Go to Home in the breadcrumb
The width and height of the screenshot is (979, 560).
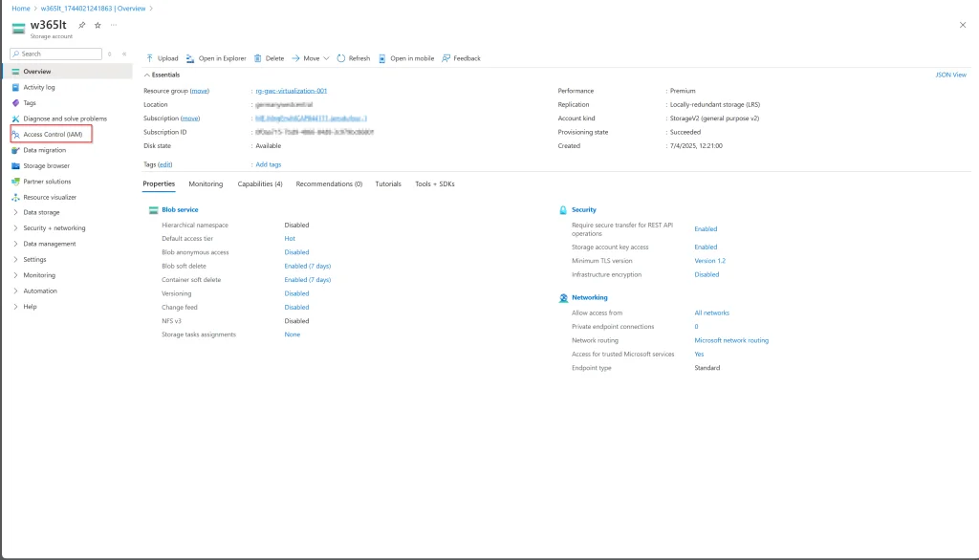(21, 8)
